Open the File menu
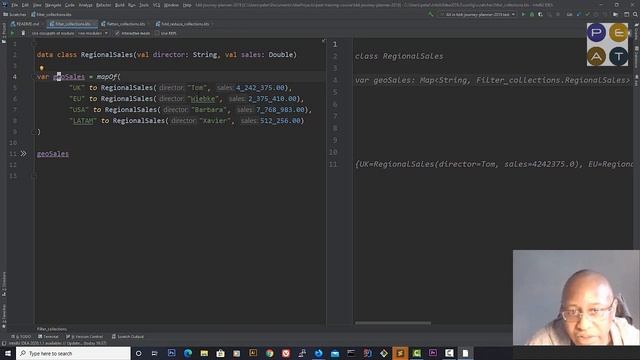The image size is (640, 360). [x=15, y=5]
